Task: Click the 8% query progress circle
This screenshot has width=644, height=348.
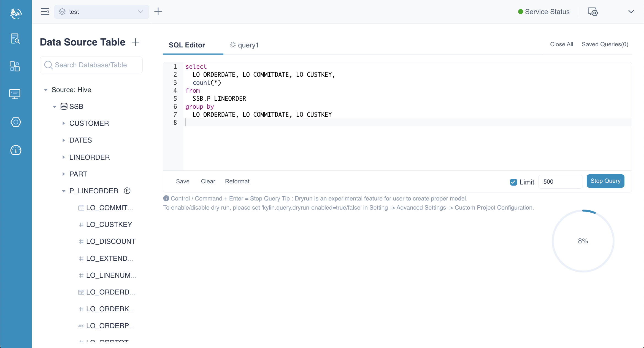Action: 583,241
